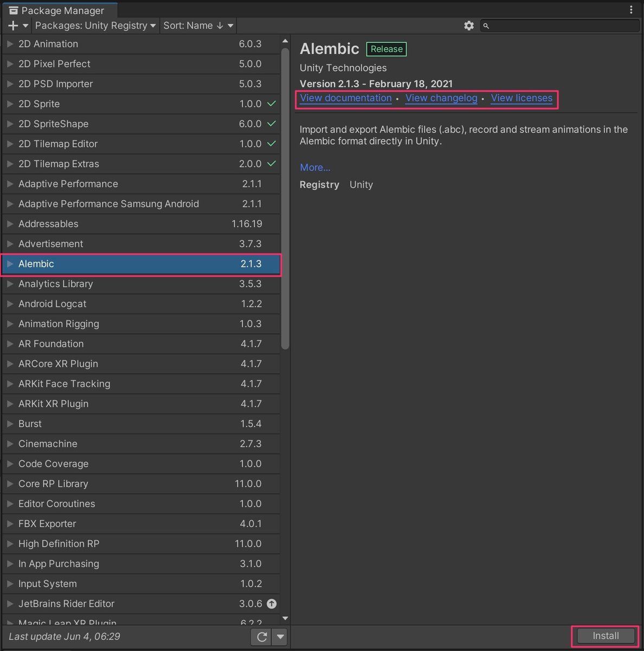
Task: Select the AR Foundation package
Action: (x=141, y=344)
